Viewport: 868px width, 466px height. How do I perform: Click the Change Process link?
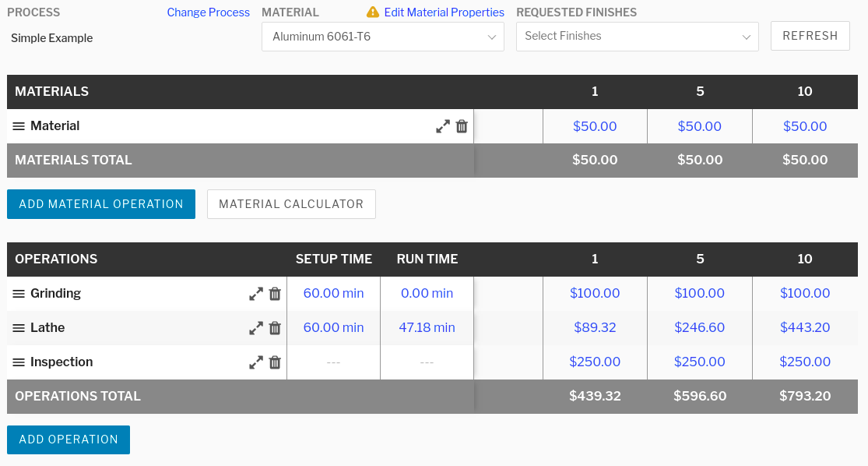click(x=208, y=12)
